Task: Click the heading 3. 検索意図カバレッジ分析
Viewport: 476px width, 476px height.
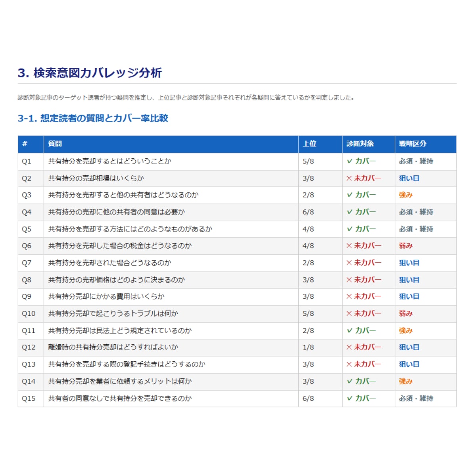Action: tap(90, 73)
